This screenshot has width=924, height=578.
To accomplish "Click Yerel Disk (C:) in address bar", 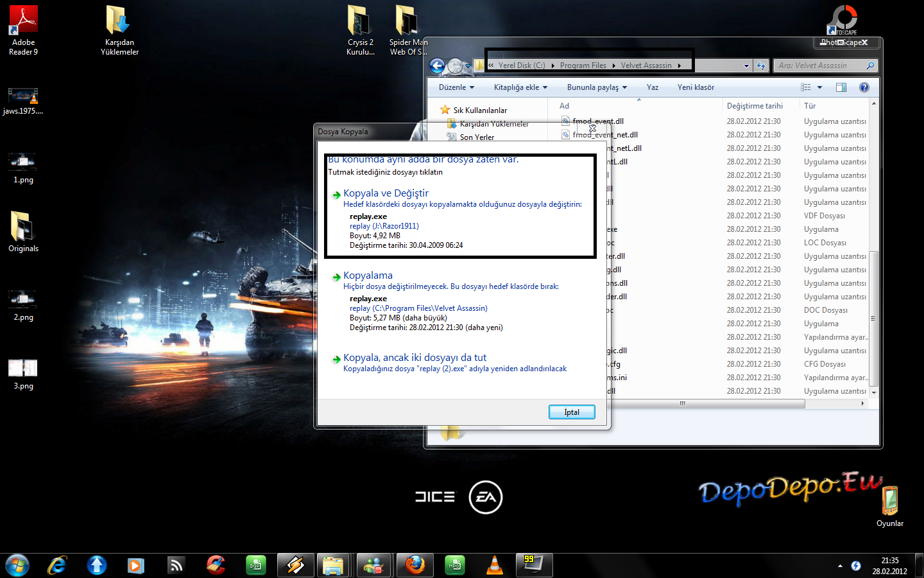I will pyautogui.click(x=521, y=66).
